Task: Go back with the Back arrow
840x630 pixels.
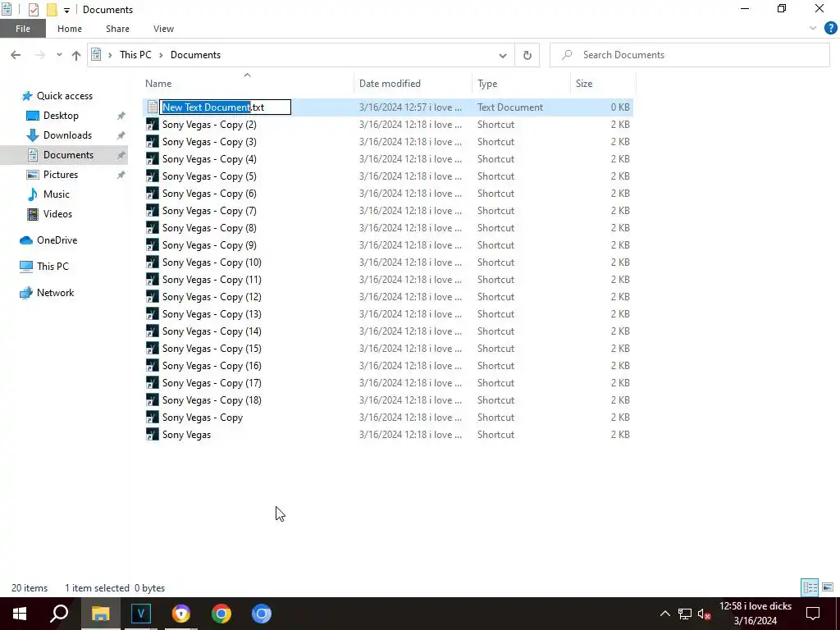Action: click(x=16, y=55)
